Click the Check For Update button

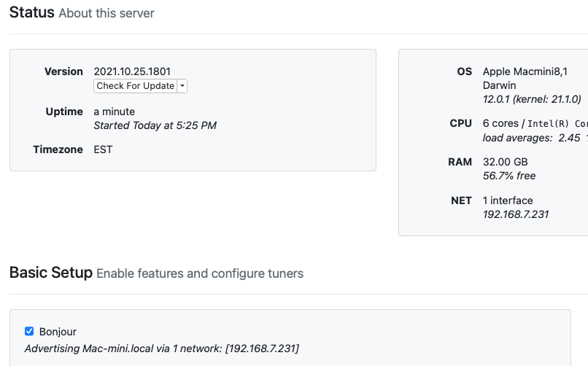click(x=135, y=86)
